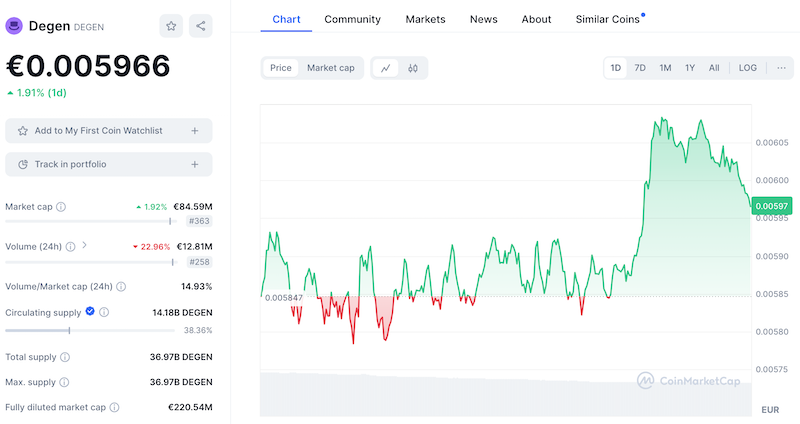Viewport: 800px width, 424px height.
Task: Click the 14.18B DEGEN circulating supply value
Action: [182, 312]
